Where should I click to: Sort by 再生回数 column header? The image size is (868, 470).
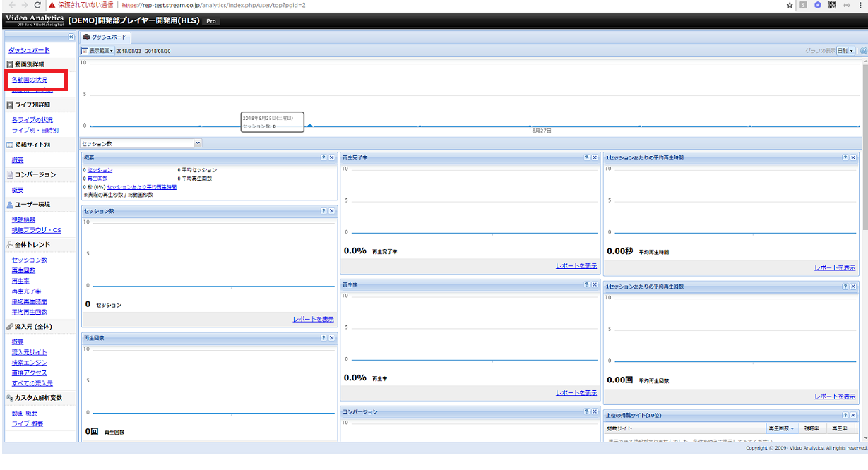[x=780, y=428]
